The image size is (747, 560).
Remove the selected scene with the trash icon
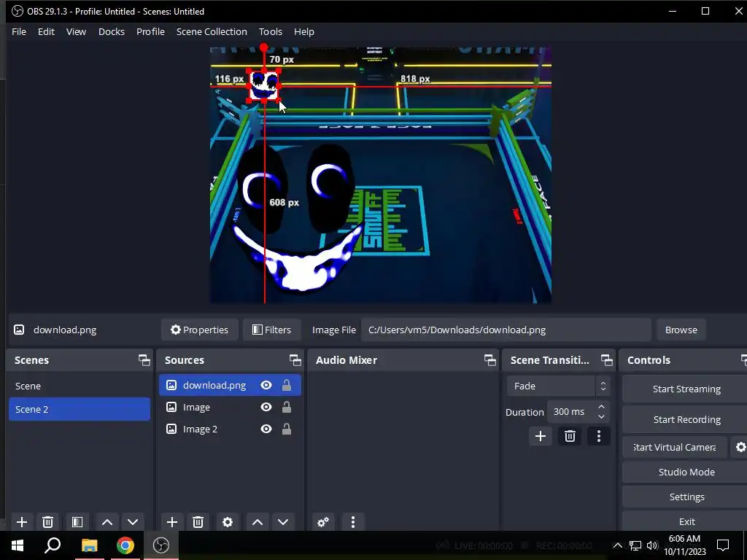click(47, 522)
